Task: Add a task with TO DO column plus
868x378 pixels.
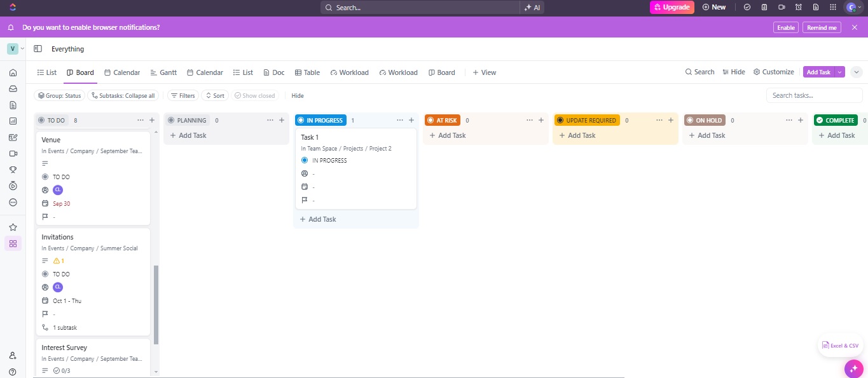Action: click(x=152, y=120)
